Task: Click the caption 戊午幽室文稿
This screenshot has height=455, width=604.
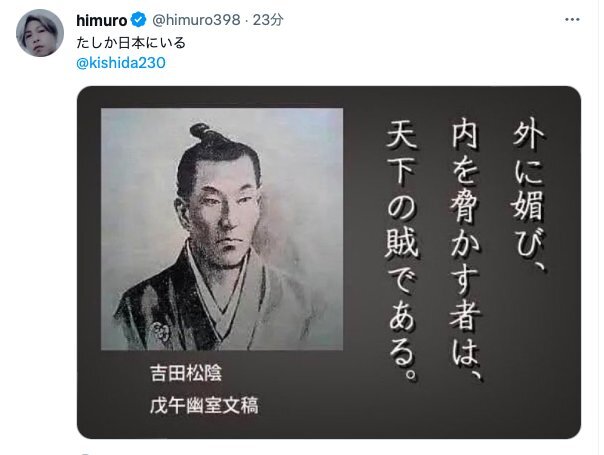Action: tap(204, 406)
